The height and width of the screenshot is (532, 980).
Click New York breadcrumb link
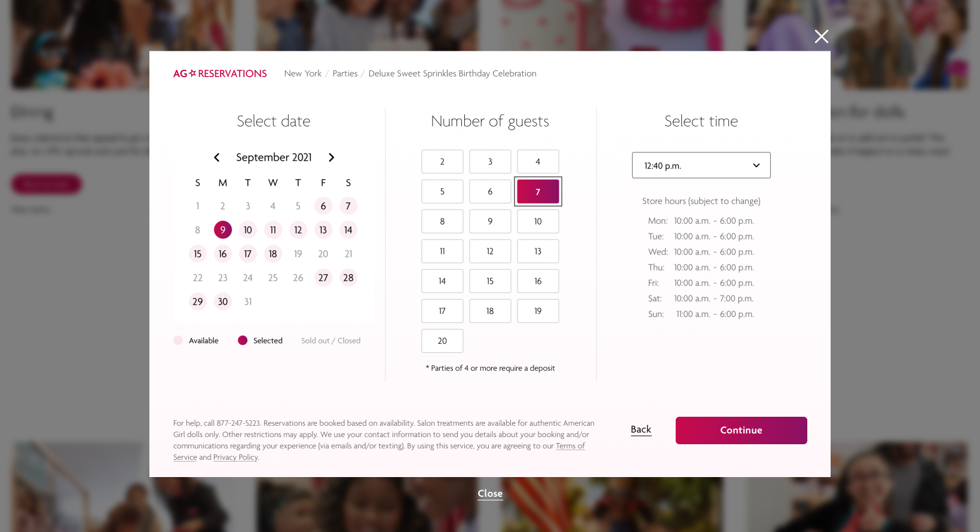(303, 73)
